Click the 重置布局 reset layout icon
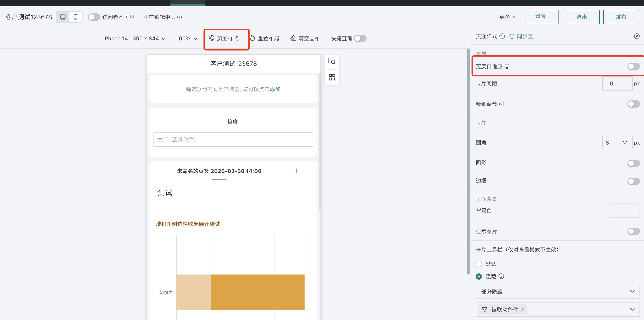Screen dimensions: 644x320 tap(252, 38)
